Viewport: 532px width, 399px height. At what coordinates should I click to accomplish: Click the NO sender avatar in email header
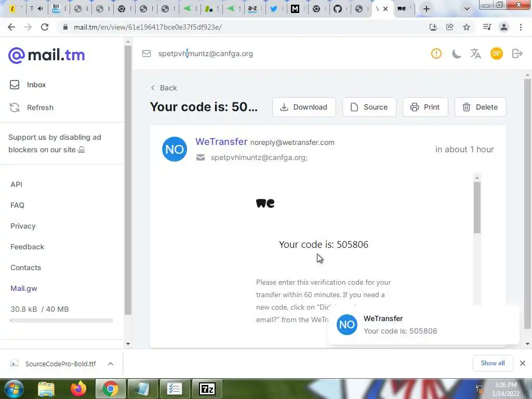pyautogui.click(x=175, y=149)
